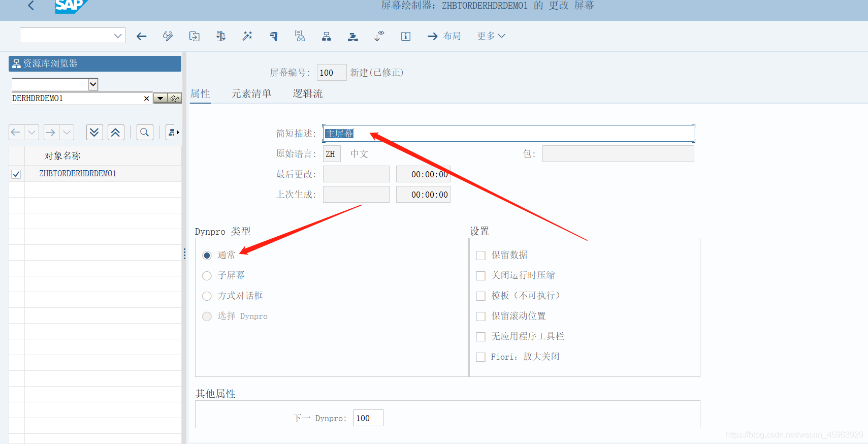Click the SAP logo
Screen dimensions: 868x444
point(70,6)
